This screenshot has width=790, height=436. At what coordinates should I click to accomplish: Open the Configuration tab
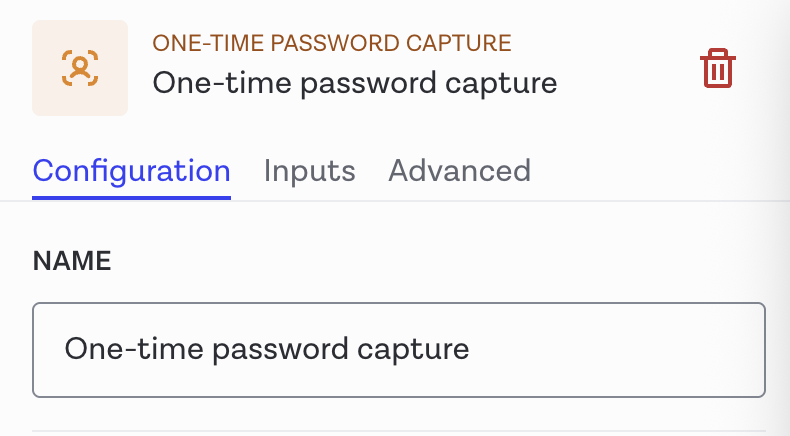[132, 171]
